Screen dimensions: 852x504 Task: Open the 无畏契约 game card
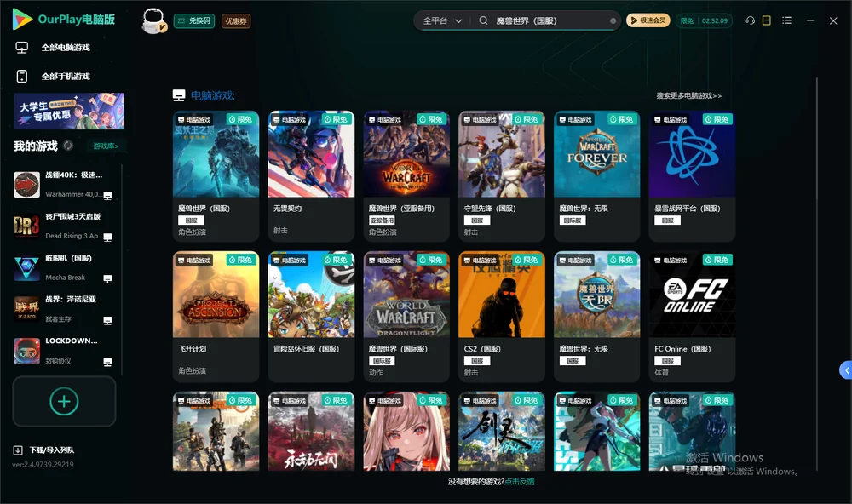[x=311, y=176]
